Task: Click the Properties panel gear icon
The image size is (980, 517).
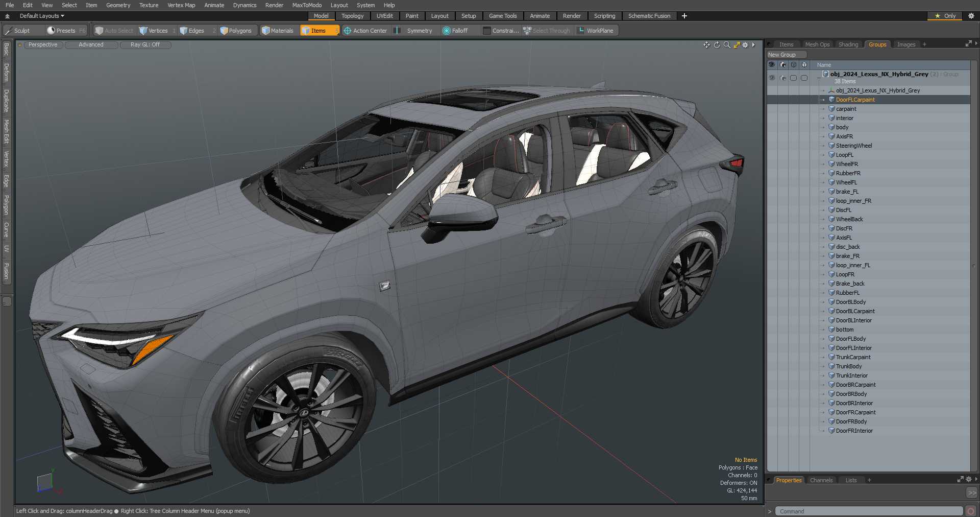Action: pos(969,479)
